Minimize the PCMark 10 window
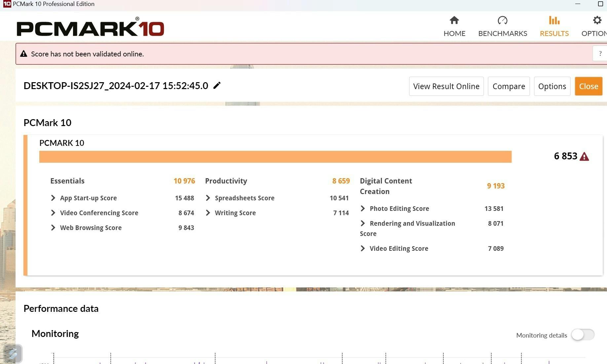The image size is (607, 364). pos(578,4)
